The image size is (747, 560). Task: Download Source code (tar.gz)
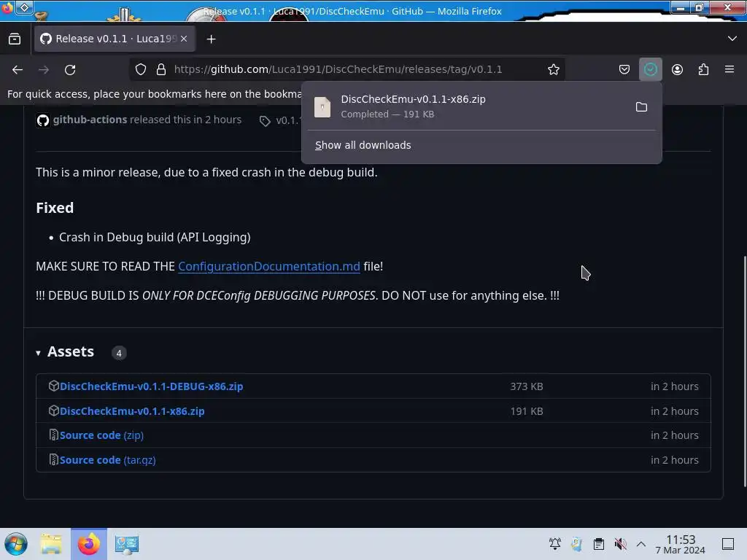(x=108, y=460)
